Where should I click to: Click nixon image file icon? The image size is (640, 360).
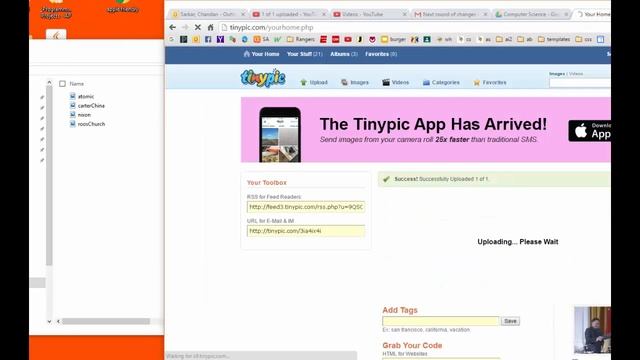(73, 115)
